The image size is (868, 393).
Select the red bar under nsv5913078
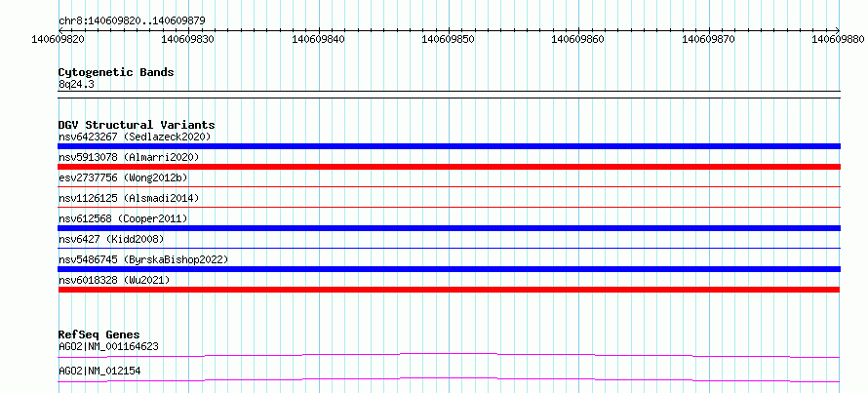pos(449,167)
